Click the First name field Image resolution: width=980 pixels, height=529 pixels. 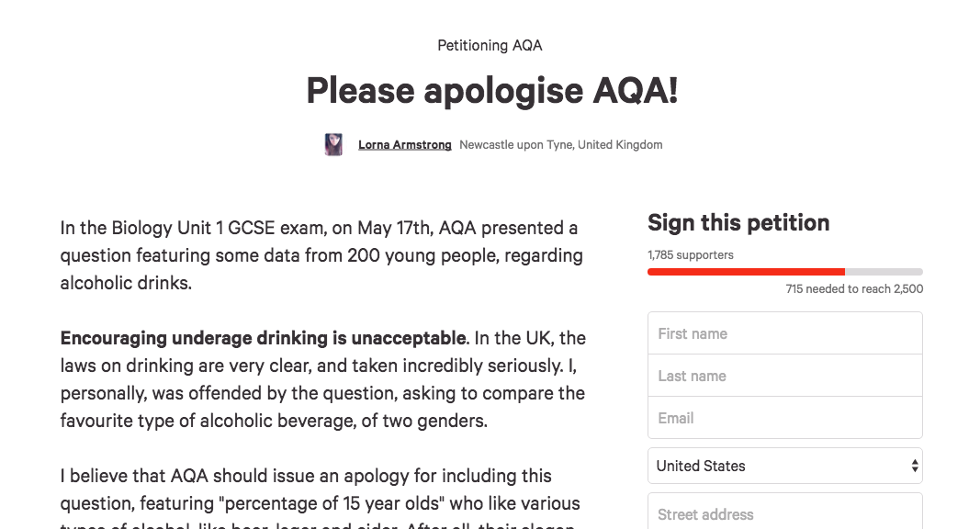pyautogui.click(x=785, y=333)
